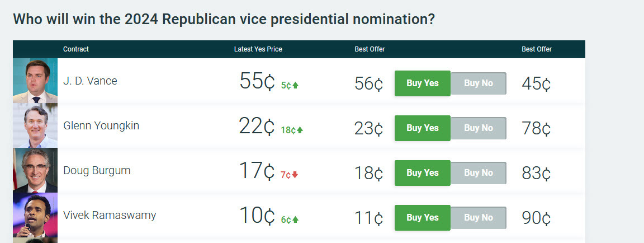Buy Yes on Vivek Ramaswamy

422,218
